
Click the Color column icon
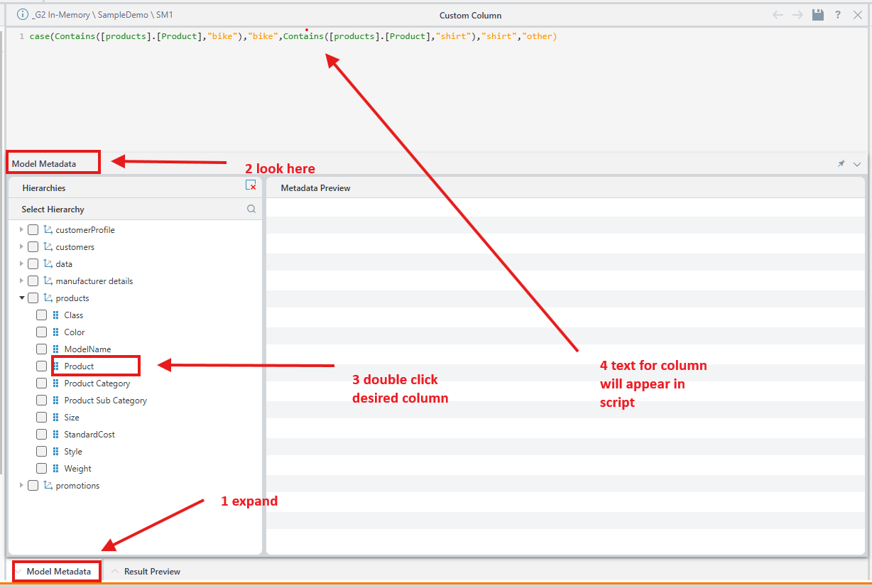click(x=56, y=332)
